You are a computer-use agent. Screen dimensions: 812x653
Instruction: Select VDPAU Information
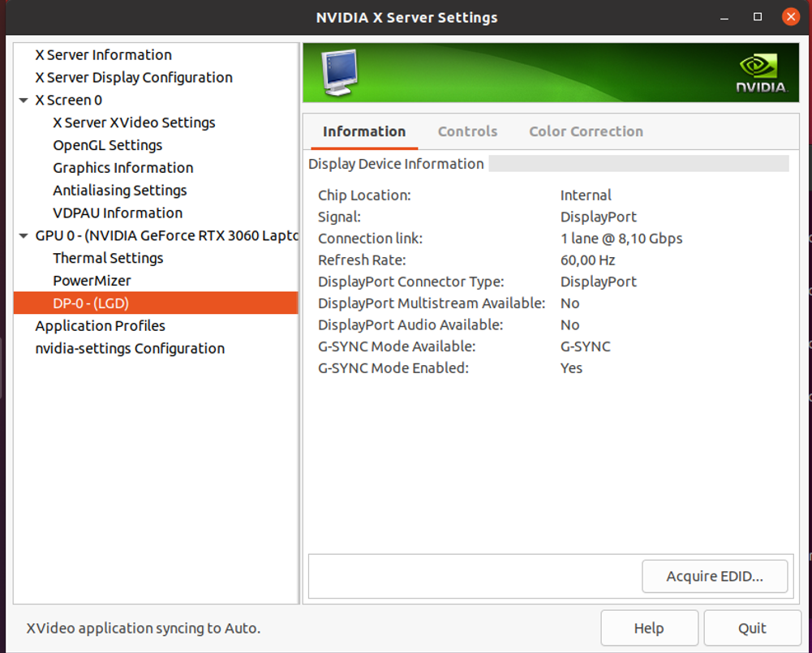click(x=118, y=213)
